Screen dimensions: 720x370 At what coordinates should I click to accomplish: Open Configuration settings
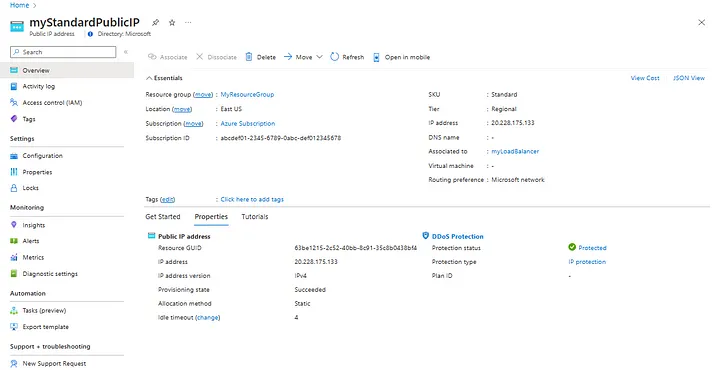point(43,156)
